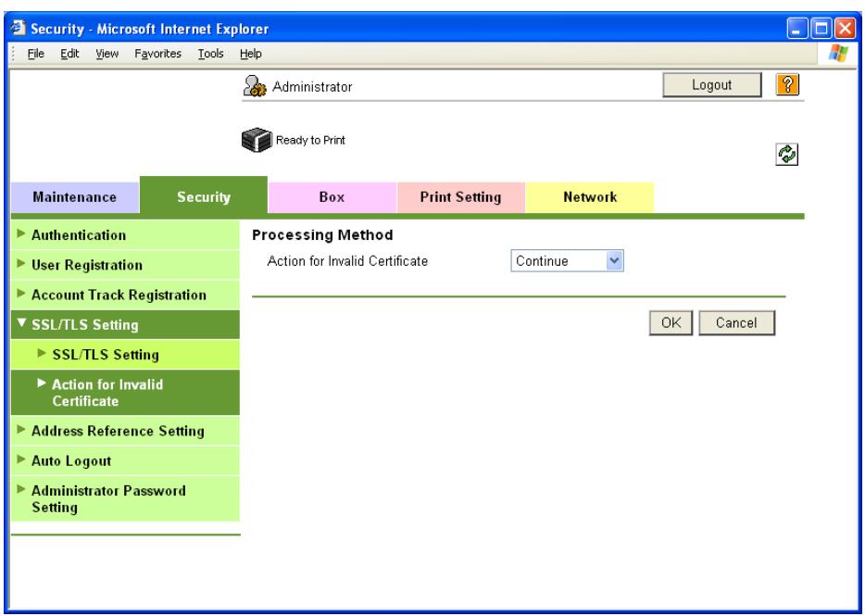Open the Help menu
The width and height of the screenshot is (865, 616).
pyautogui.click(x=250, y=54)
